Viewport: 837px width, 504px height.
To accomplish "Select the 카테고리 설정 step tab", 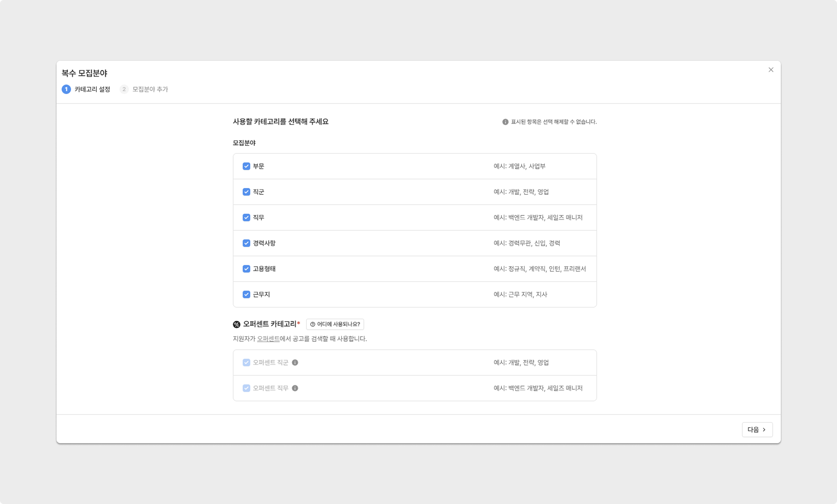I will tap(92, 89).
